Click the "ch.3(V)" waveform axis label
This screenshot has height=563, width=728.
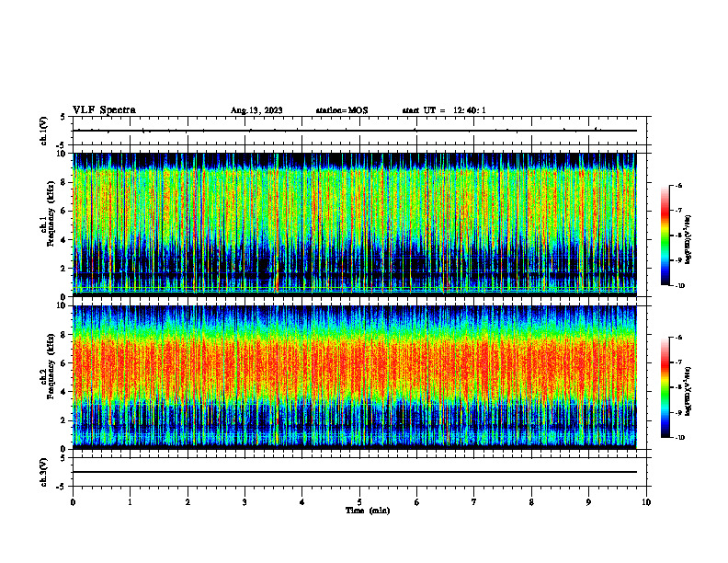pyautogui.click(x=44, y=472)
